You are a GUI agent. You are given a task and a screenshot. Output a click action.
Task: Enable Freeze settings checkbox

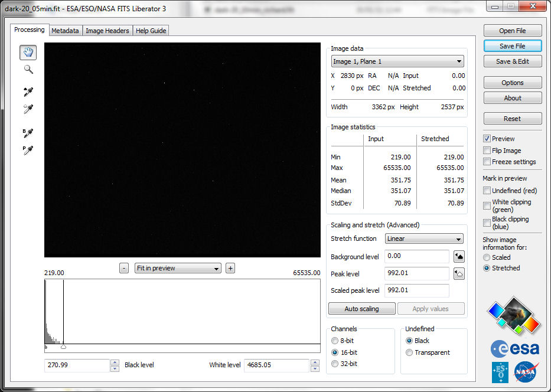pyautogui.click(x=487, y=162)
